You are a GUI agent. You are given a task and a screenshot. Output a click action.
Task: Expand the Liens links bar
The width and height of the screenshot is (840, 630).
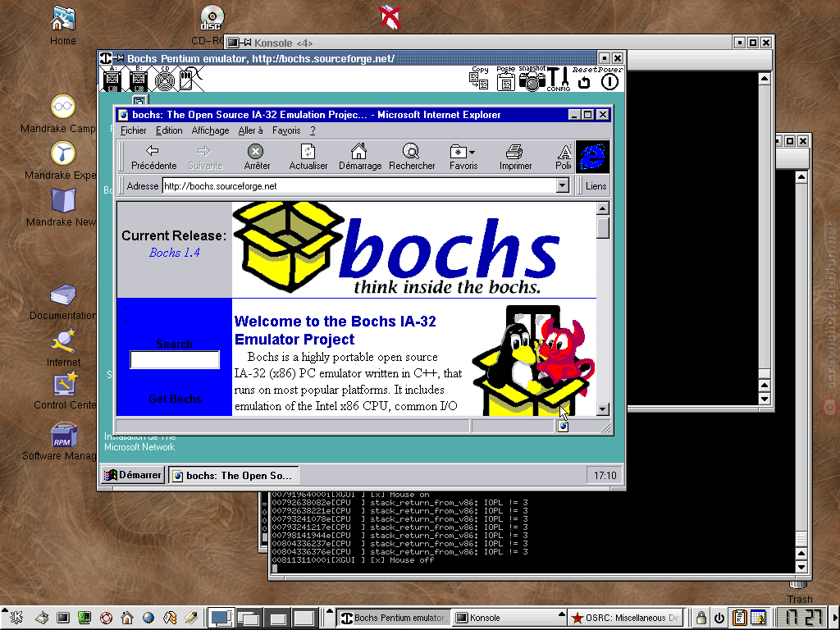(596, 186)
